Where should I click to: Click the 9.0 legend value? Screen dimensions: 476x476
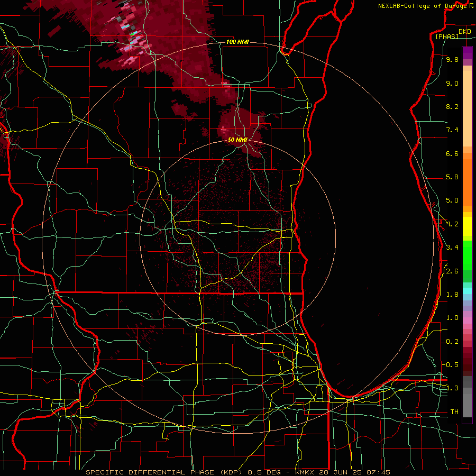(x=452, y=83)
